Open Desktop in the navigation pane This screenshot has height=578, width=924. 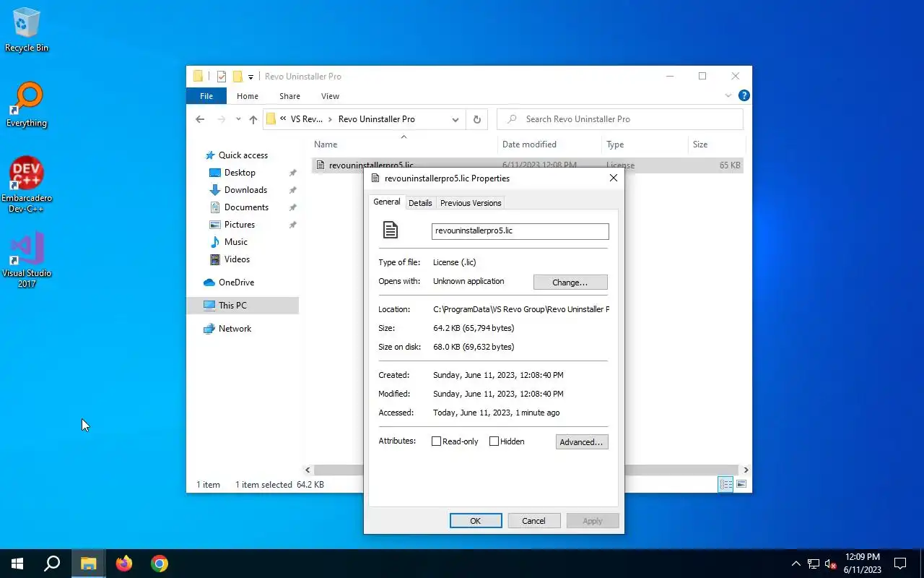tap(240, 173)
